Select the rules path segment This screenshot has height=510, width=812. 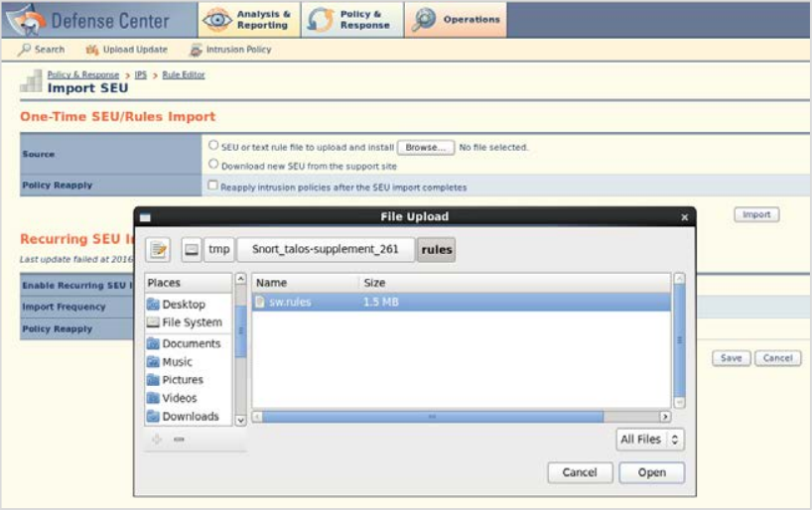click(x=437, y=250)
